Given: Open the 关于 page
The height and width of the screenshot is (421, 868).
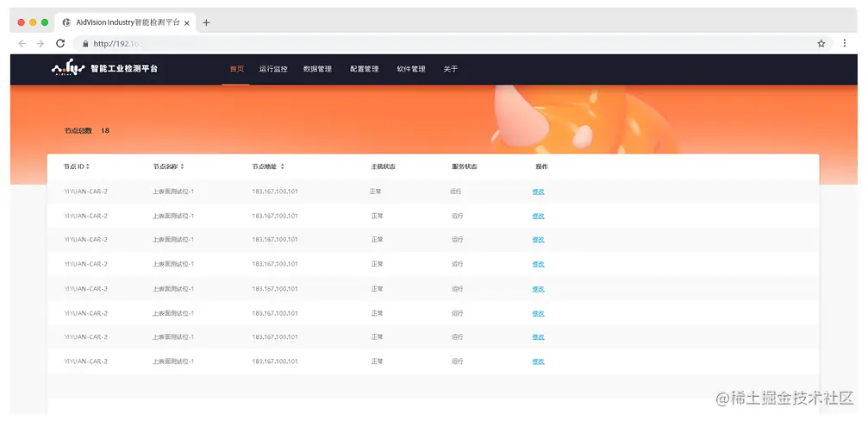Looking at the screenshot, I should [x=451, y=69].
